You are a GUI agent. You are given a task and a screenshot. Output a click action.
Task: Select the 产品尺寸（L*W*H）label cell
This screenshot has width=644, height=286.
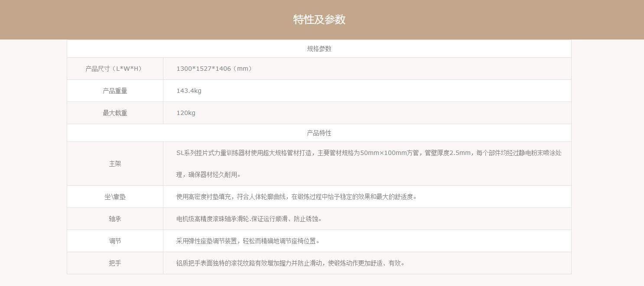pyautogui.click(x=115, y=69)
